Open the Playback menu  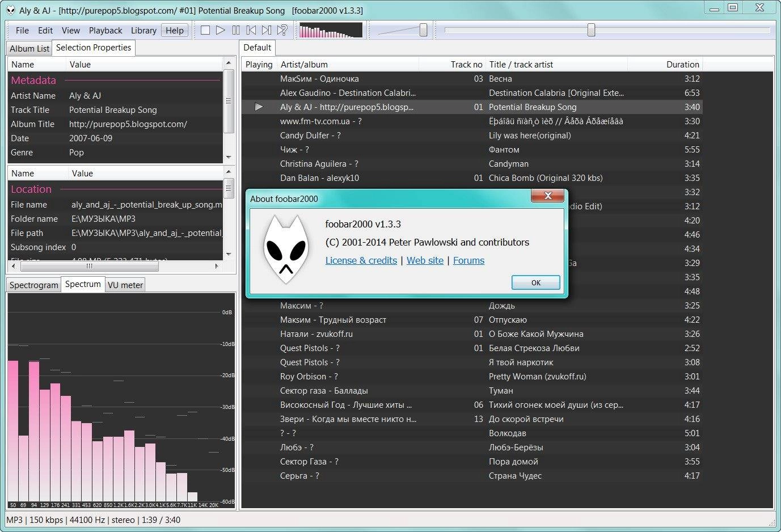click(x=105, y=31)
